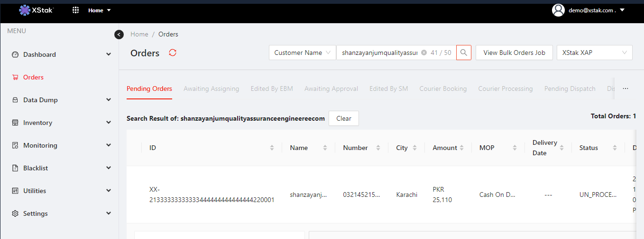Click the red refresh icon beside Orders
The height and width of the screenshot is (239, 644).
pos(173,53)
